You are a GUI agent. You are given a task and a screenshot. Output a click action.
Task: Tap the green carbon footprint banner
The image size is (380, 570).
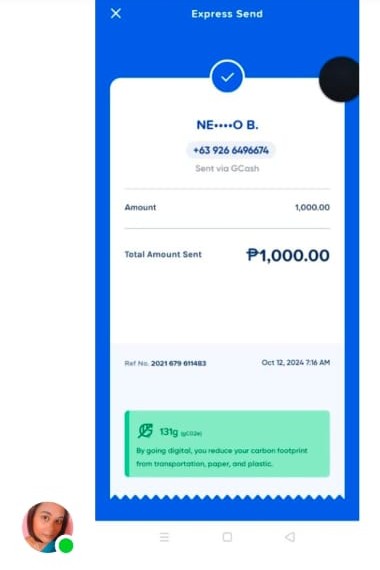[227, 443]
